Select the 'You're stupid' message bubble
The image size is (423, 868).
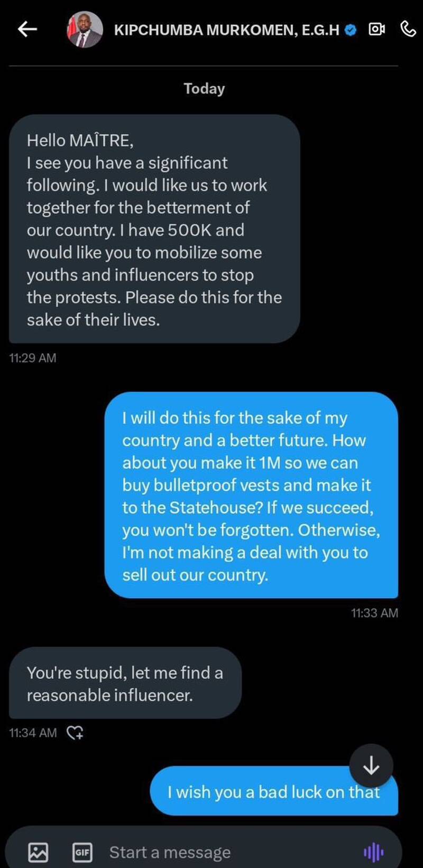click(125, 683)
